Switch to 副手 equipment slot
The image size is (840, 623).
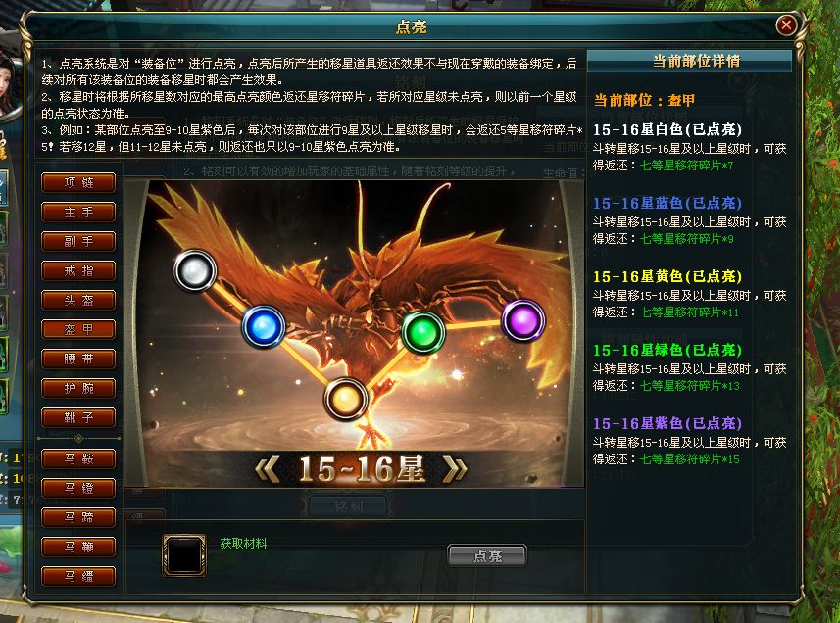pos(78,241)
